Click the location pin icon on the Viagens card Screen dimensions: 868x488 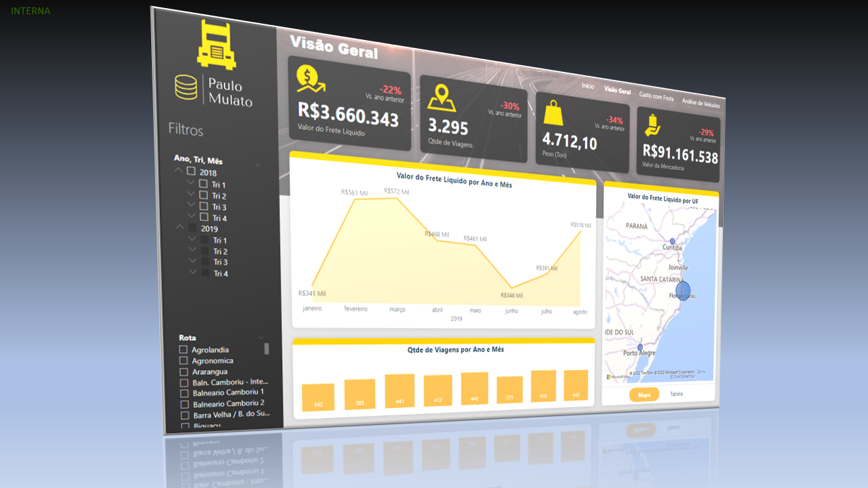tap(442, 97)
